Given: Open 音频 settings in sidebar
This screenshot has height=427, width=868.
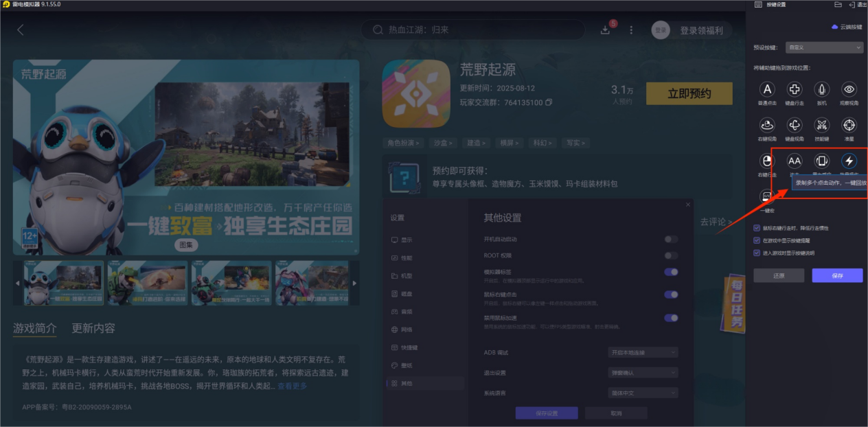Looking at the screenshot, I should pos(402,312).
